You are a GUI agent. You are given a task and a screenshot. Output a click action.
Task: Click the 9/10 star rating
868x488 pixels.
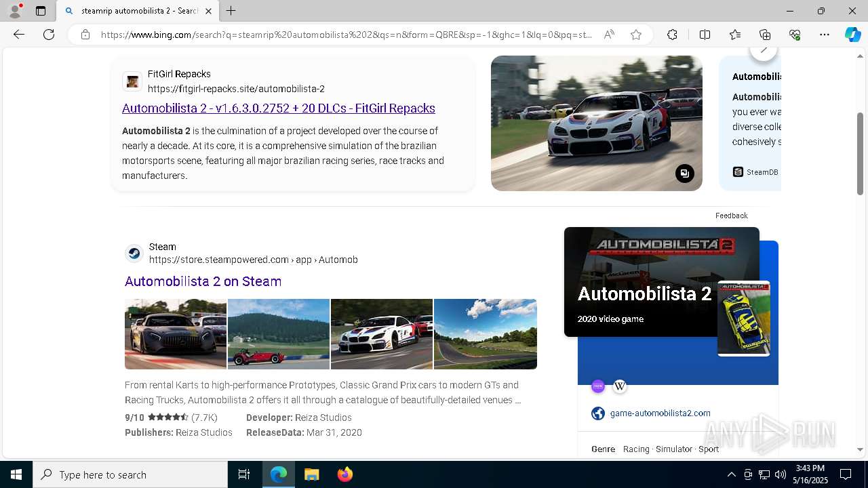[x=171, y=418]
